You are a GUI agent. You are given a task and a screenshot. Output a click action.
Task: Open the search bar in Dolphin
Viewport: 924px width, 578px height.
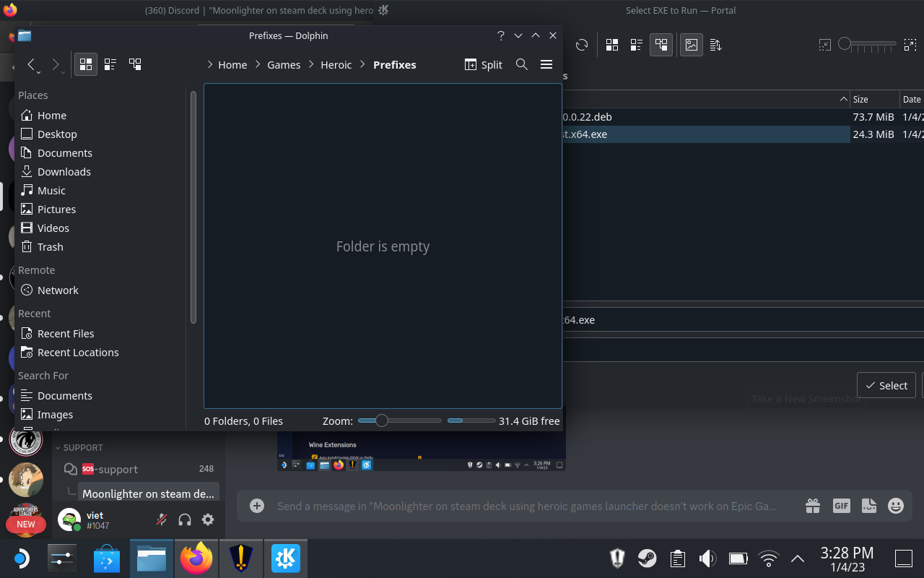click(521, 64)
